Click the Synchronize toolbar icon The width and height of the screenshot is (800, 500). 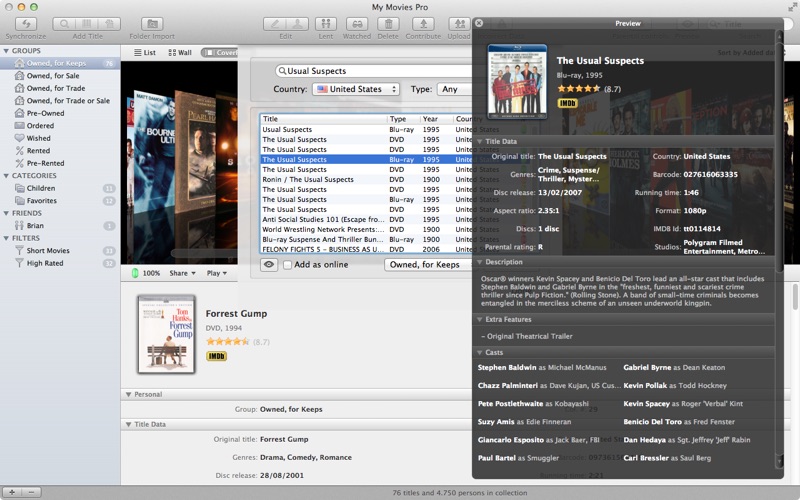click(26, 24)
